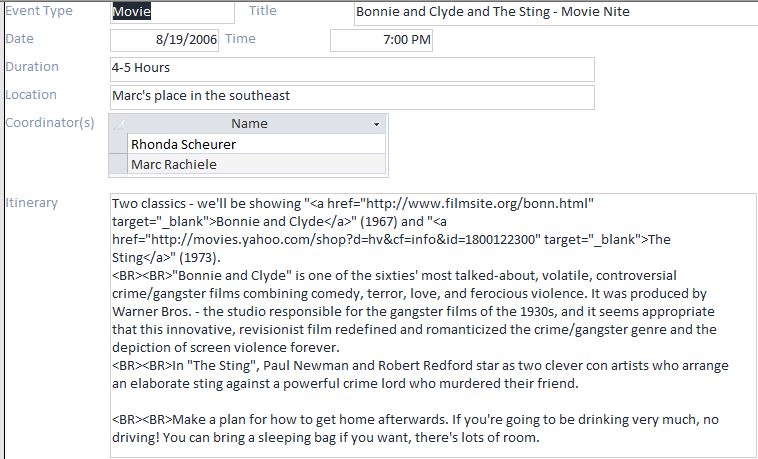The width and height of the screenshot is (758, 459).
Task: Click the Title label
Action: point(263,11)
